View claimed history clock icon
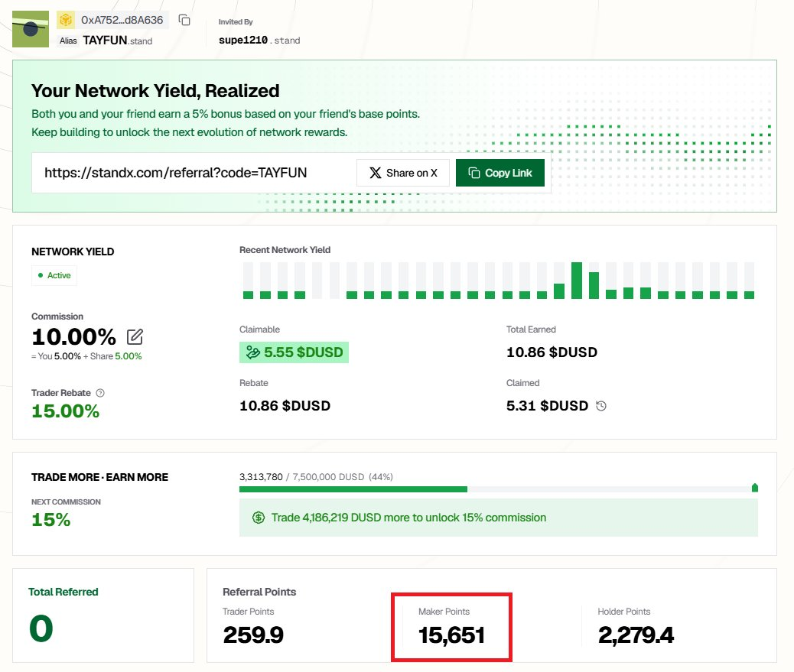The width and height of the screenshot is (794, 672). (x=601, y=406)
